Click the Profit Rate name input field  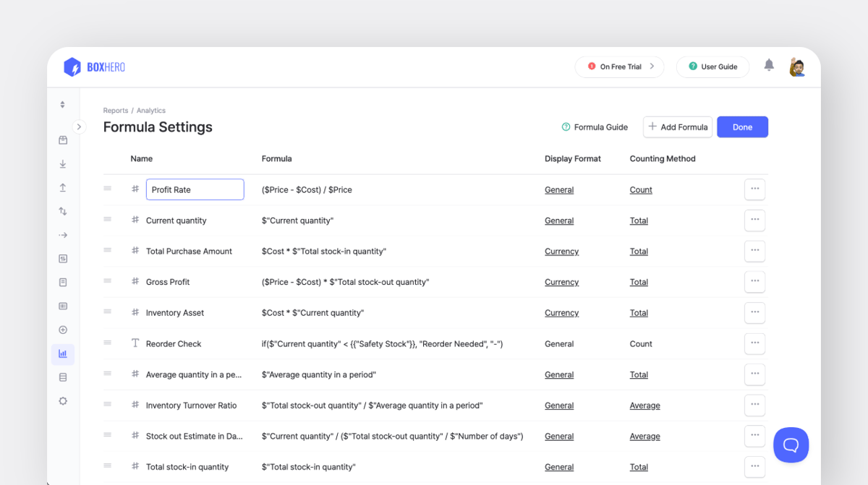point(195,189)
